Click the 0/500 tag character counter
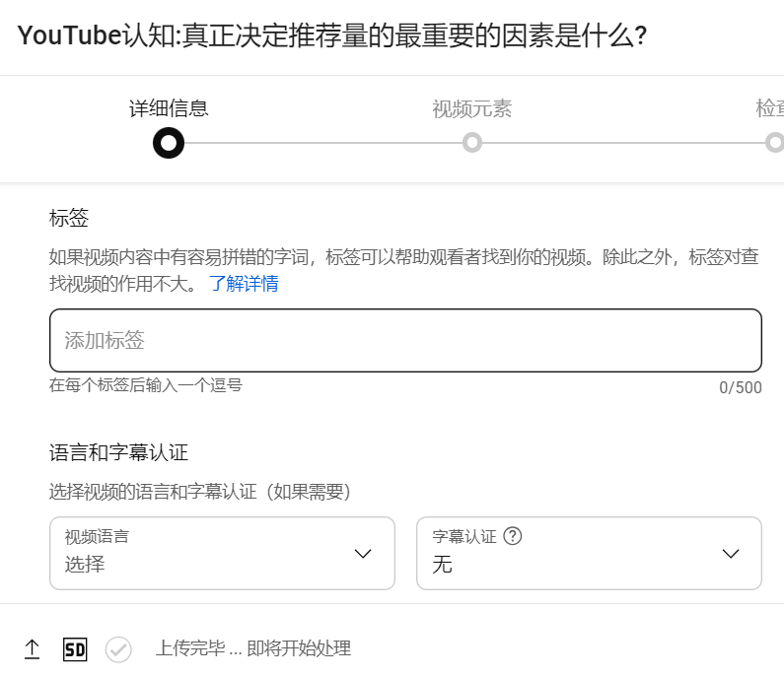This screenshot has width=784, height=677. [x=740, y=387]
